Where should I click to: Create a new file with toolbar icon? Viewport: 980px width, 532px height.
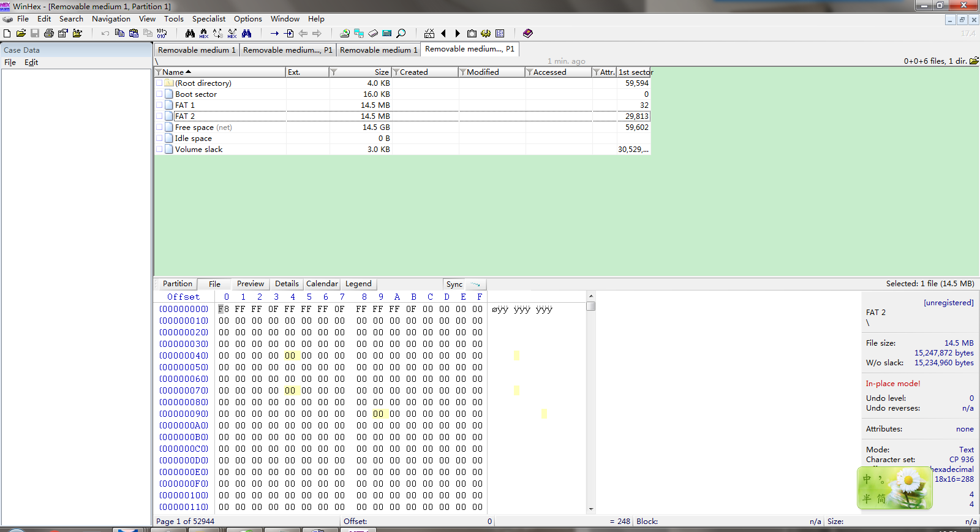coord(7,33)
